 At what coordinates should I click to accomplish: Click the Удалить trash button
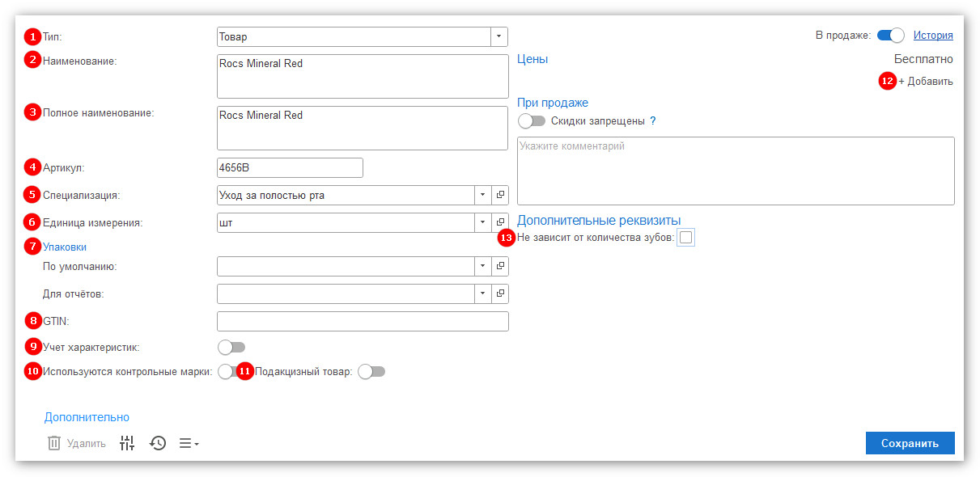(77, 443)
